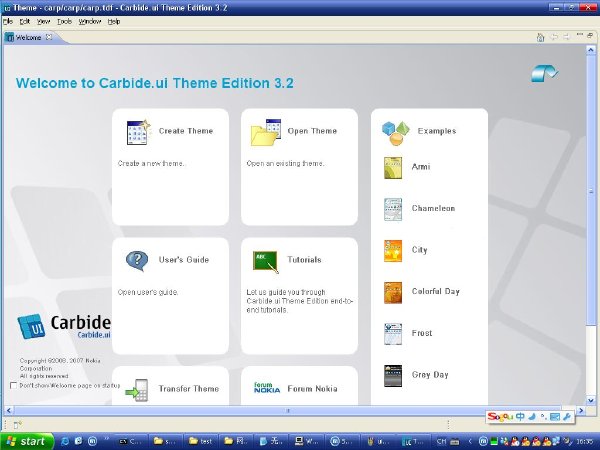Click the 'Create a new theme.' description
The height and width of the screenshot is (450, 600).
(151, 163)
